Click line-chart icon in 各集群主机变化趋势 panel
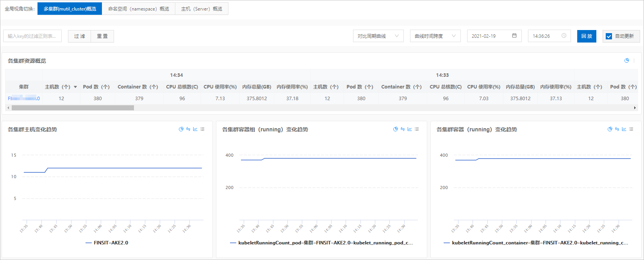644x260 pixels. (195, 129)
